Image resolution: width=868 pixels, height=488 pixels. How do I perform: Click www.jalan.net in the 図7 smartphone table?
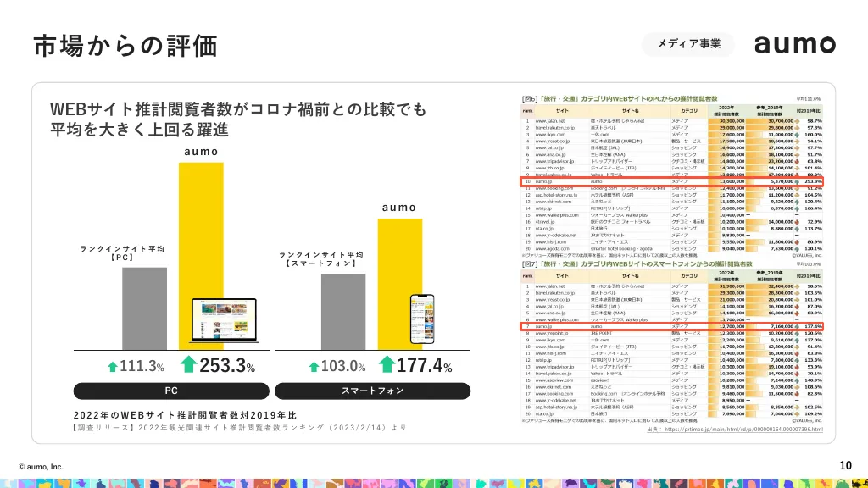click(x=549, y=286)
